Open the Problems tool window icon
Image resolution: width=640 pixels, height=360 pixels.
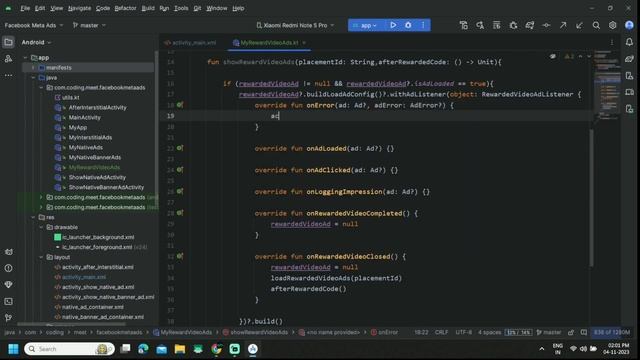click(x=9, y=268)
